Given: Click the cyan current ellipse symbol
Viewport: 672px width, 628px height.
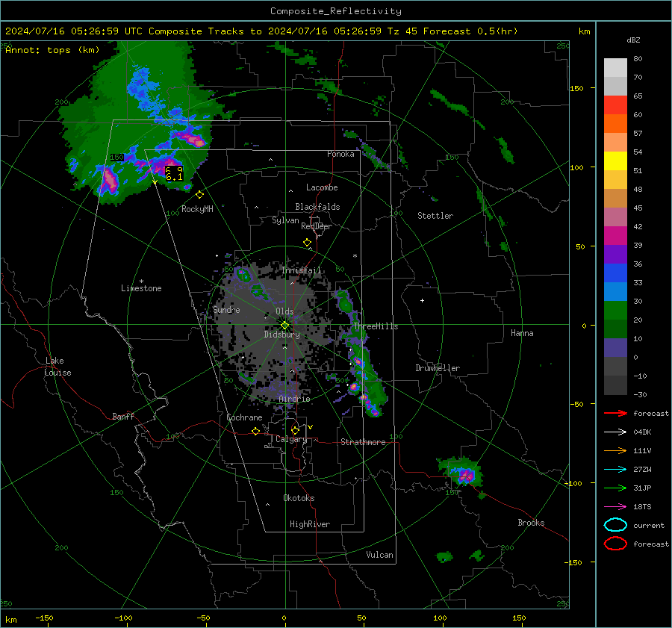Looking at the screenshot, I should 615,525.
